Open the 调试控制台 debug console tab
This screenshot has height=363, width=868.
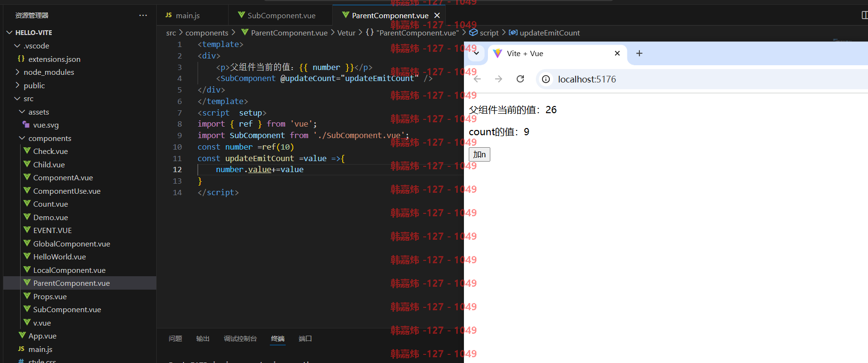click(x=240, y=339)
